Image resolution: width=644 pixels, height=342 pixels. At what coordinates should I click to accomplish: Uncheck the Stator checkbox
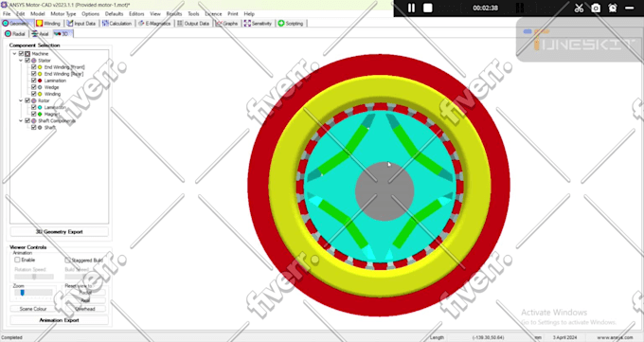tap(27, 61)
